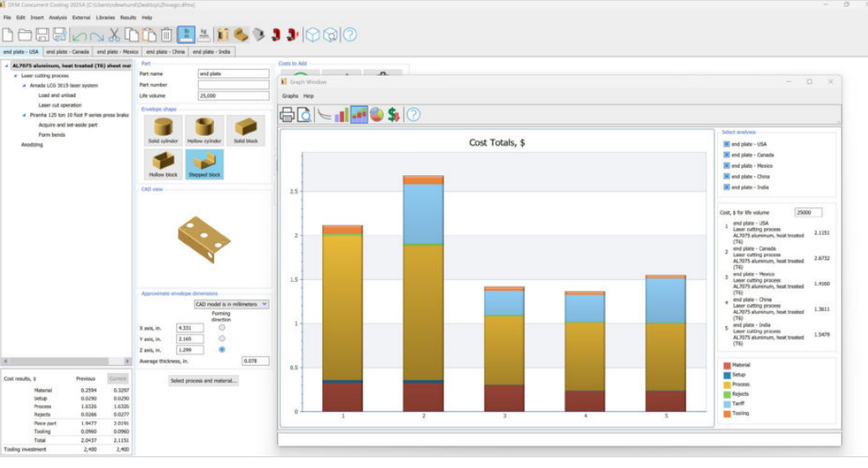
Task: Select the pie chart graph icon
Action: 377,115
